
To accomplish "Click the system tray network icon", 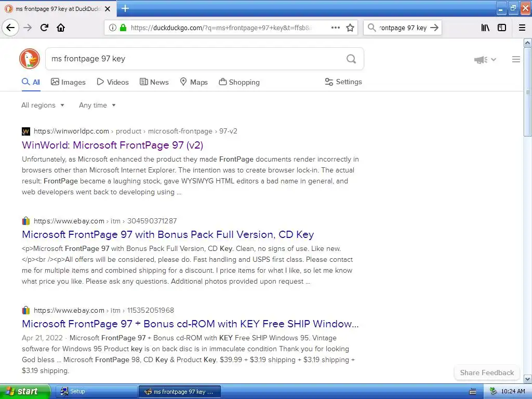I will coord(494,391).
